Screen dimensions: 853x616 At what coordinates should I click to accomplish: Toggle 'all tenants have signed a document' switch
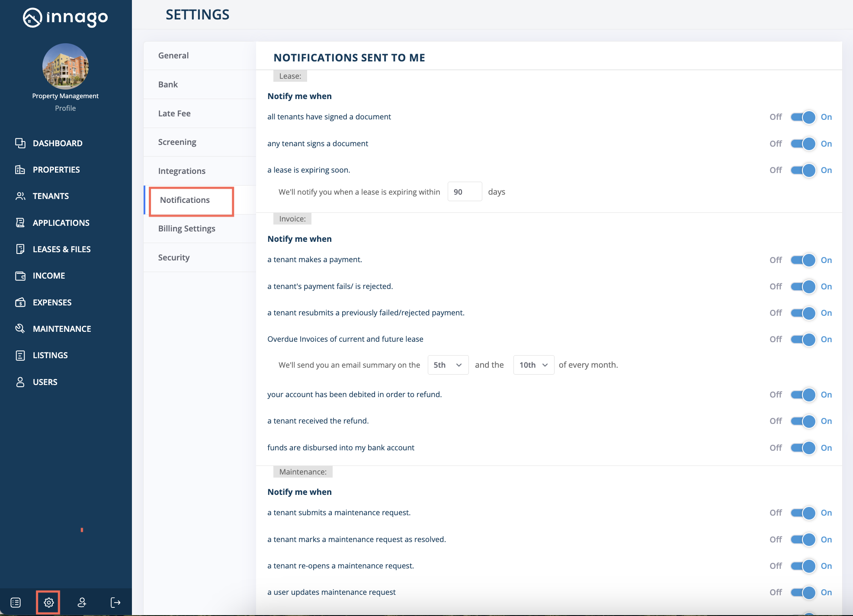[803, 117]
